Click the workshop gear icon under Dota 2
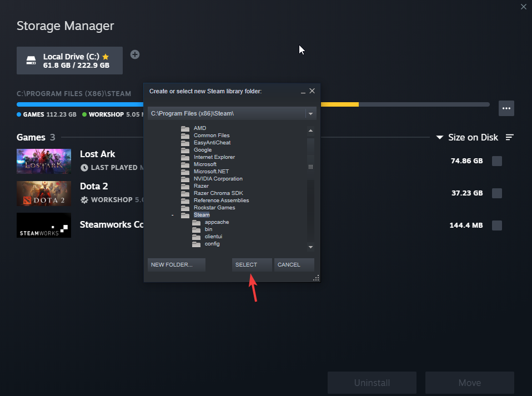 point(84,200)
